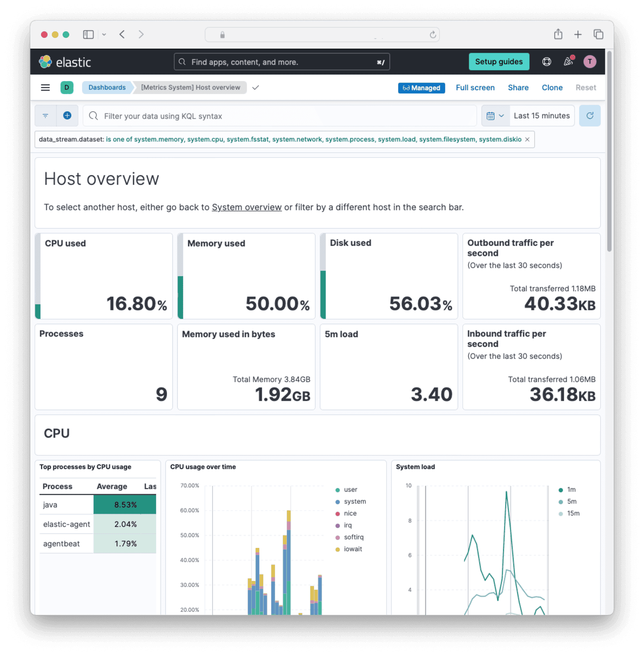Go forward in browser history
Viewport: 644px width, 655px height.
[141, 34]
